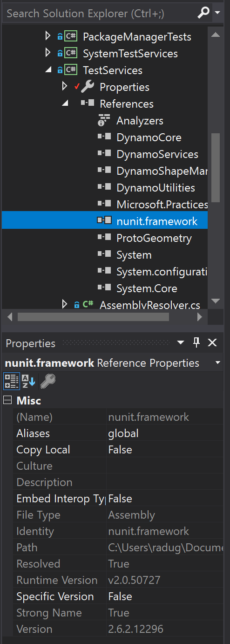Screen dimensions: 230x644
Task: Switch to Alphabetical sort icon
Action: point(29,381)
